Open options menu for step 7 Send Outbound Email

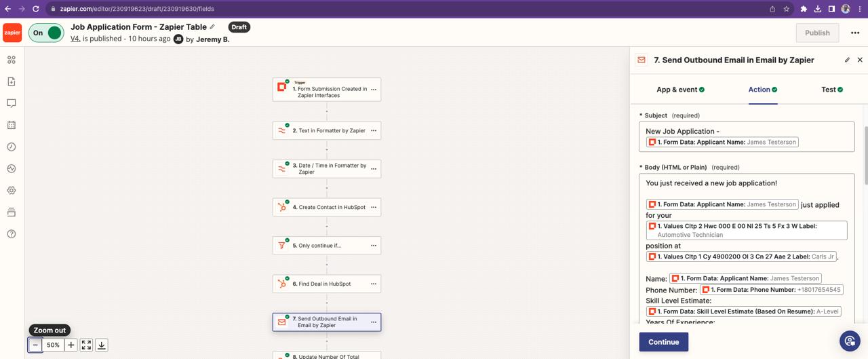(374, 322)
